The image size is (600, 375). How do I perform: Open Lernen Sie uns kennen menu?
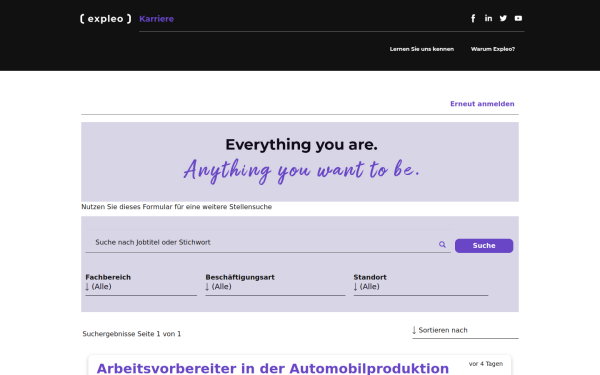click(x=422, y=49)
